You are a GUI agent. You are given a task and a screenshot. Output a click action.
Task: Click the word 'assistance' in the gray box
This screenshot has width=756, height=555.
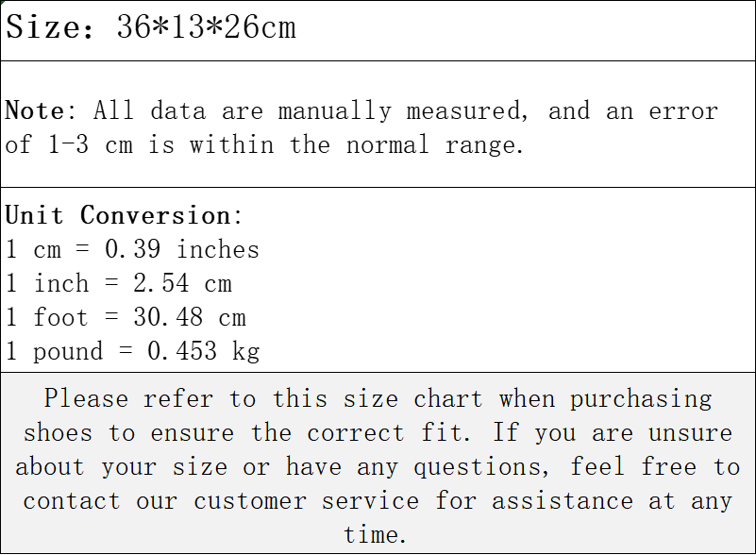tap(563, 501)
